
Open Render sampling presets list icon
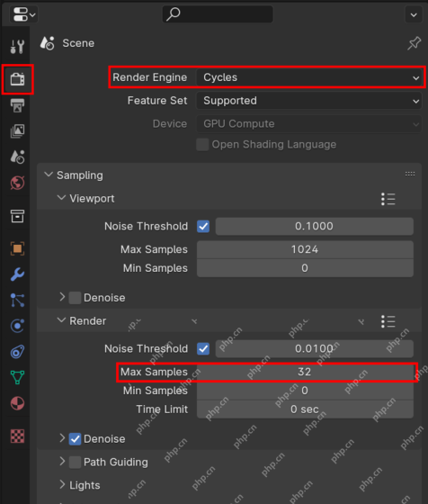click(x=388, y=321)
